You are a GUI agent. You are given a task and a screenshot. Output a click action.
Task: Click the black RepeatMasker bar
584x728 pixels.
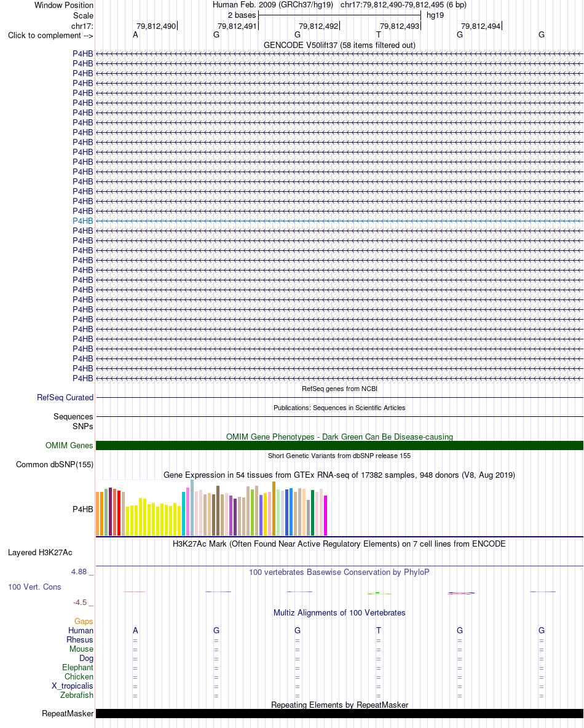(339, 714)
